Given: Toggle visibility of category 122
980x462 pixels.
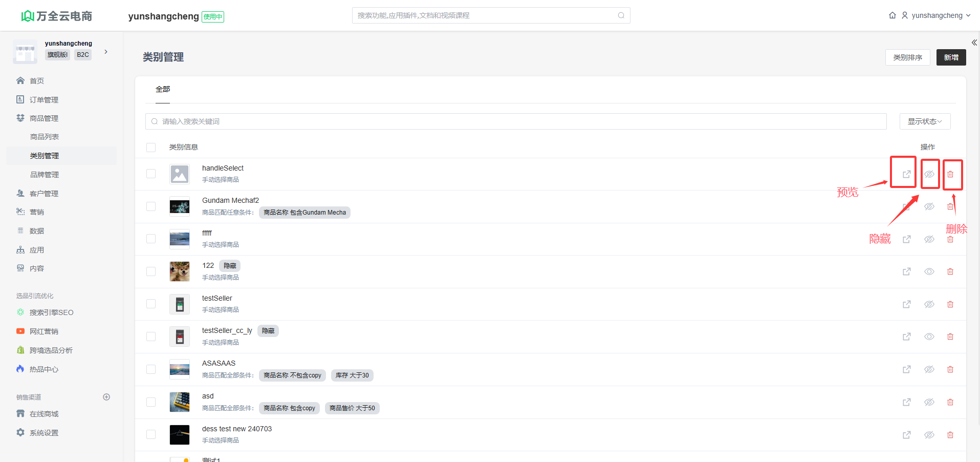Looking at the screenshot, I should click(x=929, y=271).
